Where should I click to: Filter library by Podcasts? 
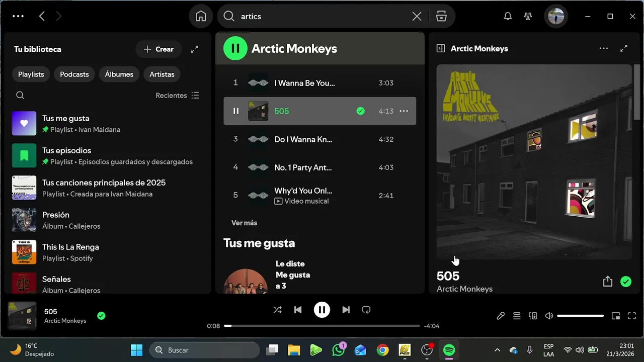(x=74, y=74)
